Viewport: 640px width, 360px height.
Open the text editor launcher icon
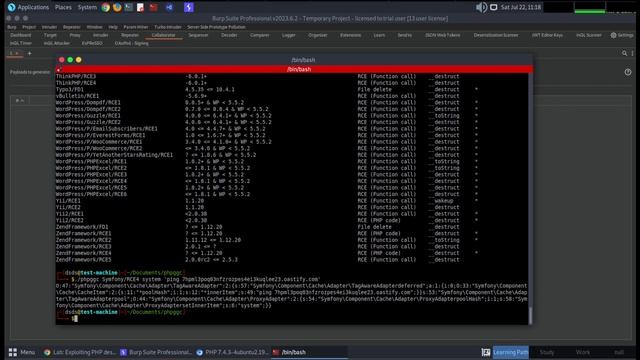140,7
